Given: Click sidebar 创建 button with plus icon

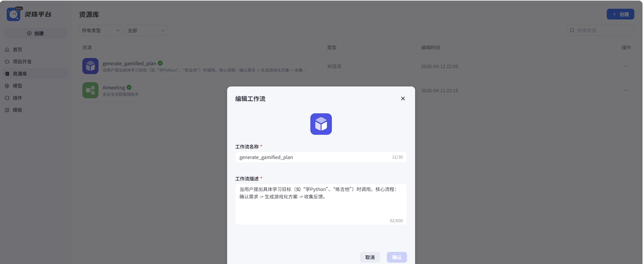Looking at the screenshot, I should (x=35, y=33).
